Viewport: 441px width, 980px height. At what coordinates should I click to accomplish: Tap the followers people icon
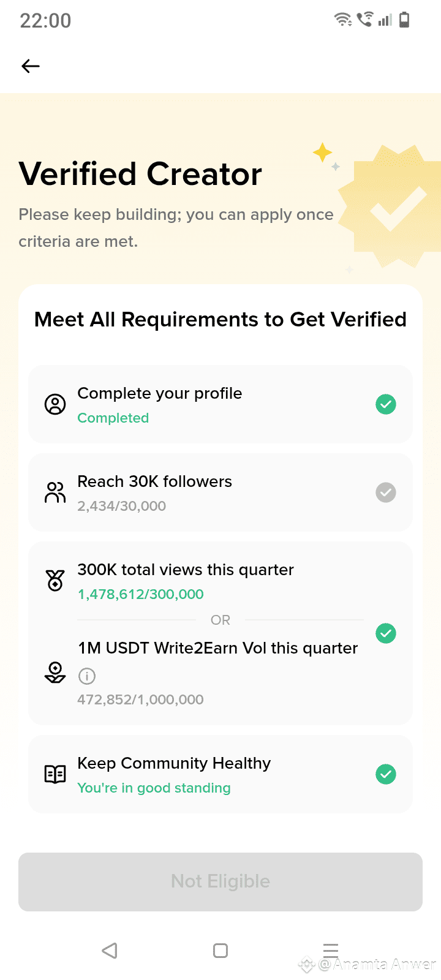tap(55, 492)
